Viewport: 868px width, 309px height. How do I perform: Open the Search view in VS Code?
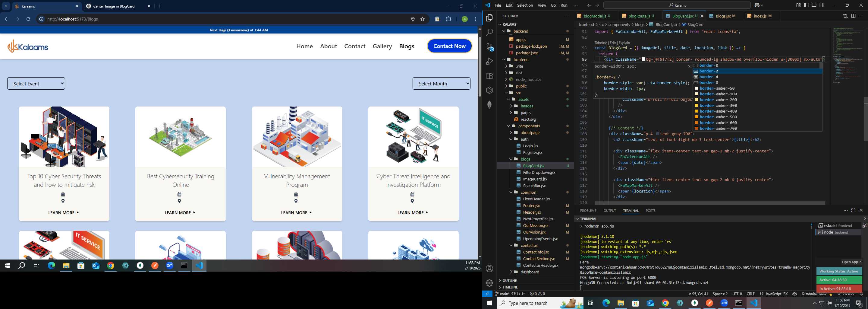click(489, 32)
